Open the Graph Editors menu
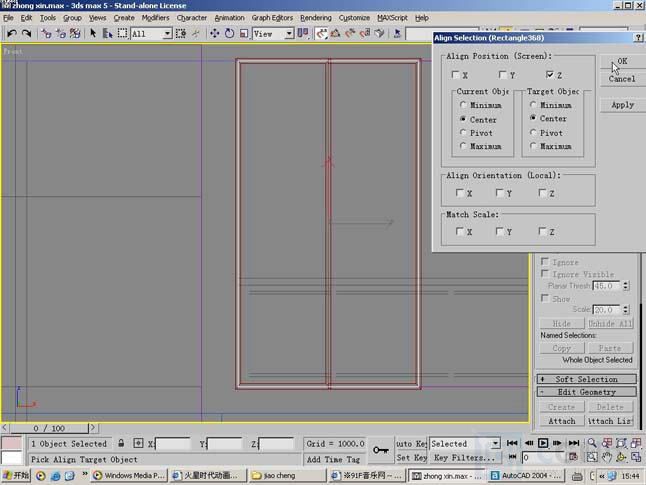 click(x=272, y=18)
